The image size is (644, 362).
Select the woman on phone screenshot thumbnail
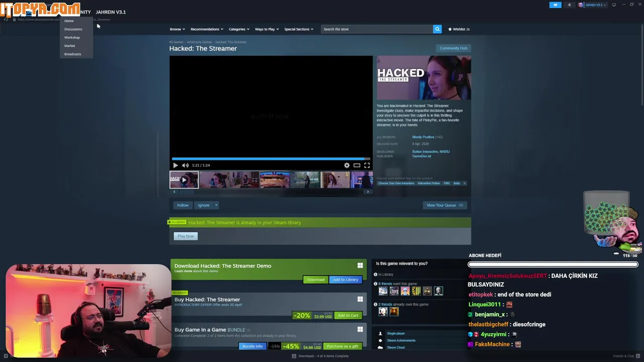(x=335, y=179)
